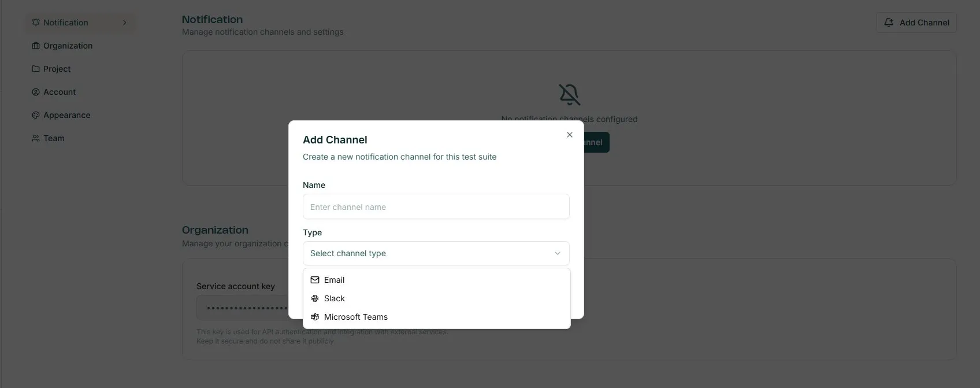Image resolution: width=980 pixels, height=388 pixels.
Task: Go to Appearance settings
Action: click(80, 115)
